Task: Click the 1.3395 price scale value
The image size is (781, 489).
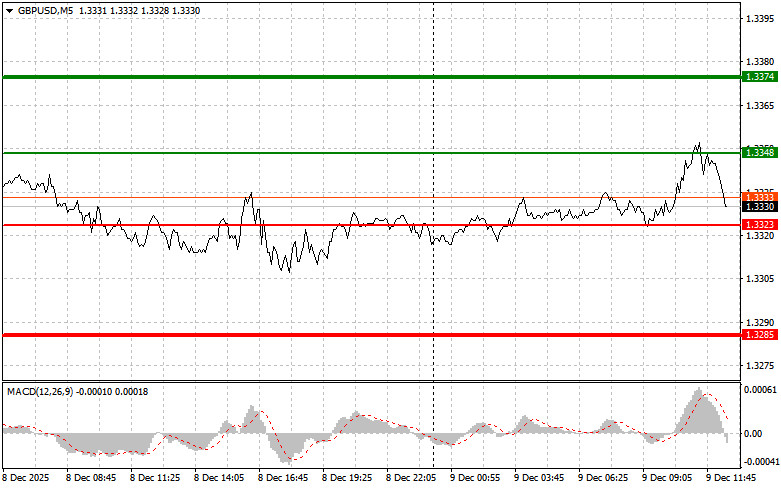Action: click(760, 19)
